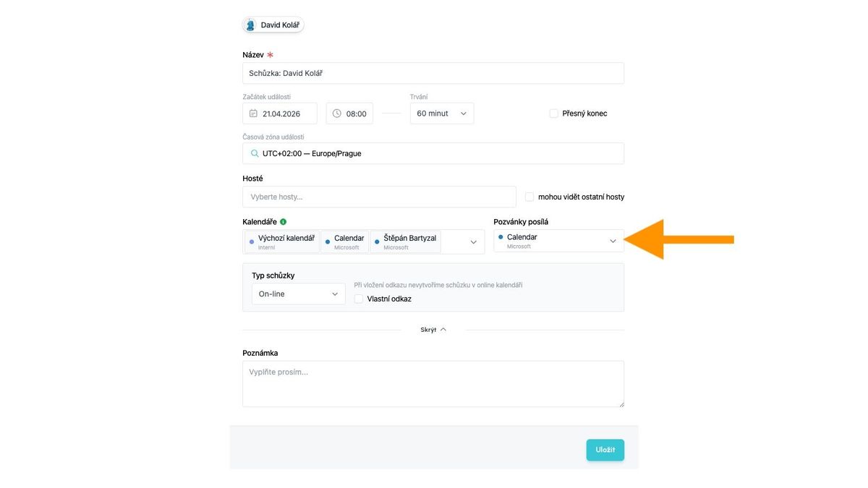The image size is (868, 488).
Task: Open the Typ schůzky On-line dropdown
Action: click(298, 294)
